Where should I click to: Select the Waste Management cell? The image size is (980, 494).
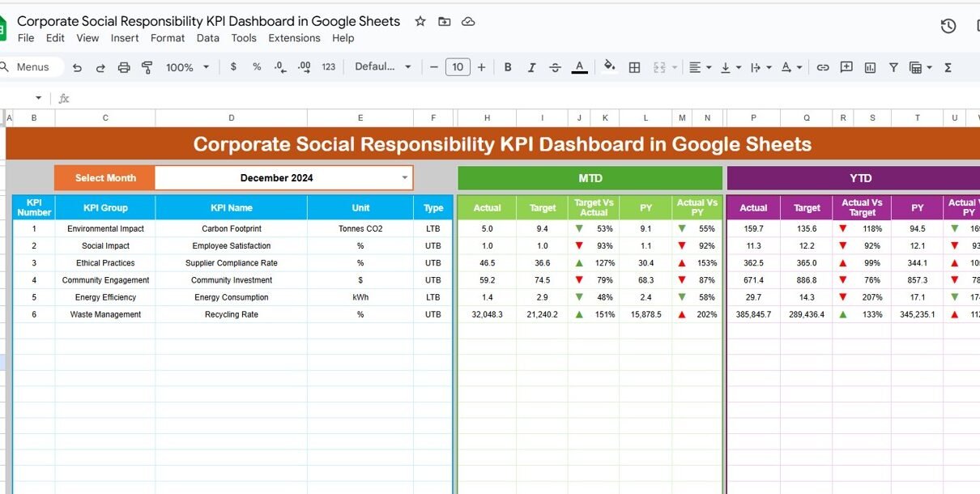(x=105, y=314)
